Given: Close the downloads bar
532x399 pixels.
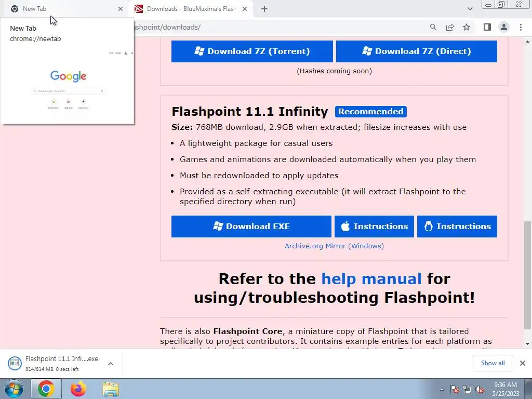Looking at the screenshot, I should click(523, 363).
